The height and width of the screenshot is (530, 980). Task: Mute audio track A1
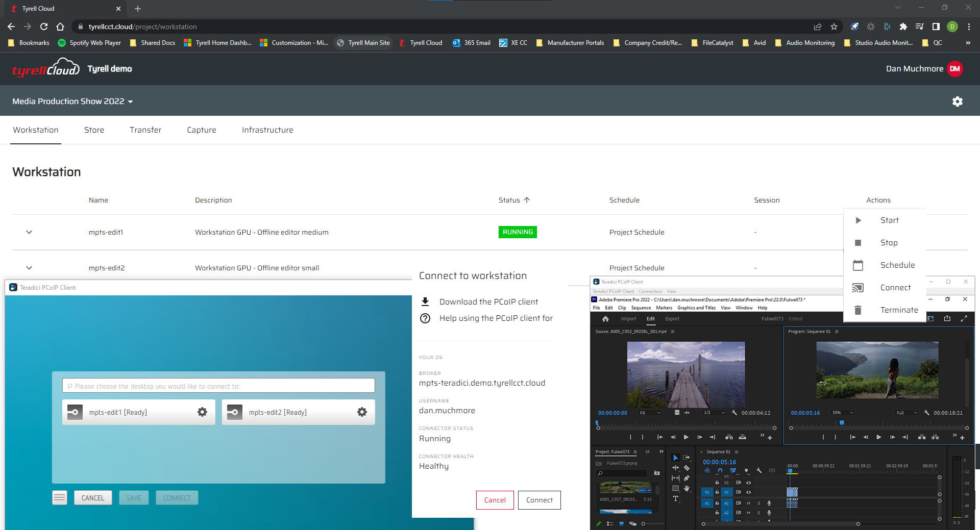click(749, 503)
